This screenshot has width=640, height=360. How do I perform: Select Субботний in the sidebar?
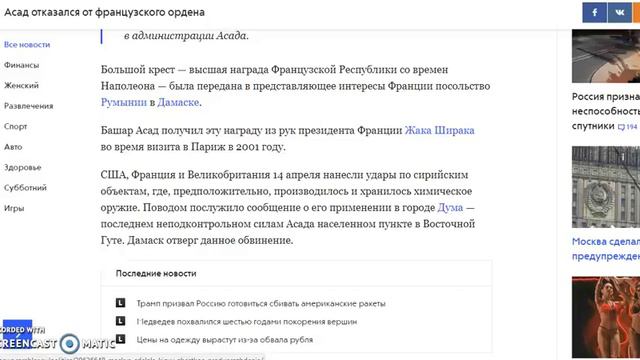click(x=25, y=187)
